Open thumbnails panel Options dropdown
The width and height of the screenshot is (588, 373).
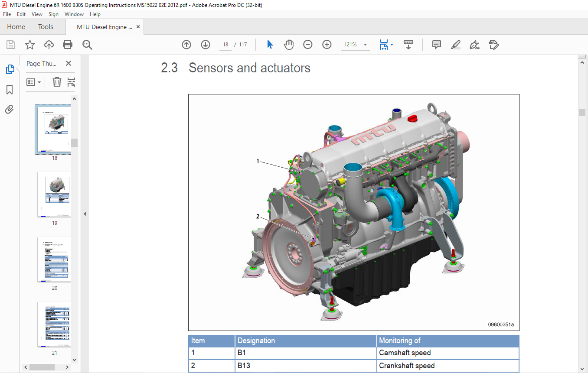[x=34, y=82]
